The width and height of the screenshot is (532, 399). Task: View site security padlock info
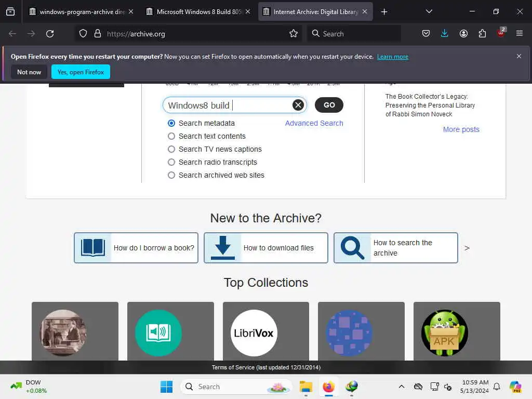[x=98, y=34]
